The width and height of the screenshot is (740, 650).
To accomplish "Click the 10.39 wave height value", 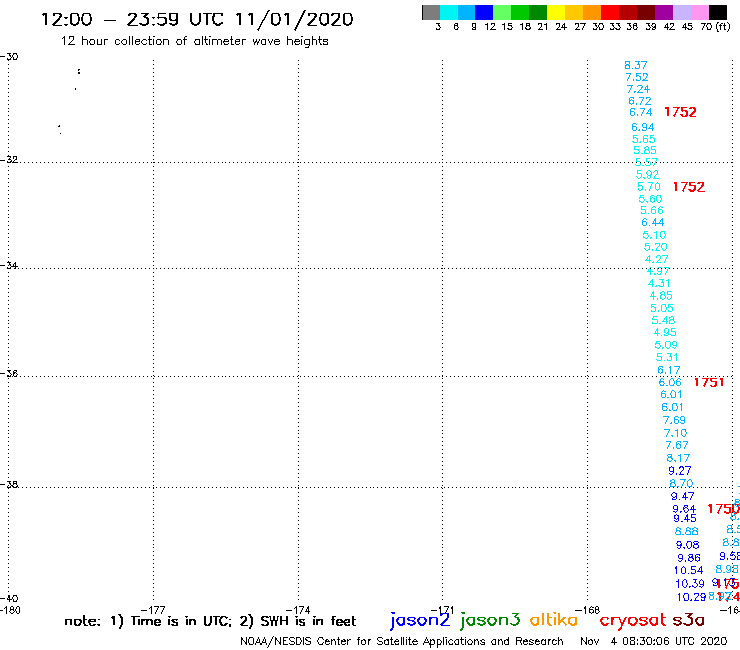I will [x=690, y=584].
